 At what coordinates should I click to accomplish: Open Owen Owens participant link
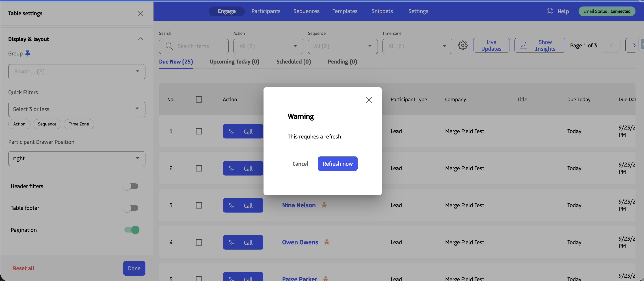[300, 242]
